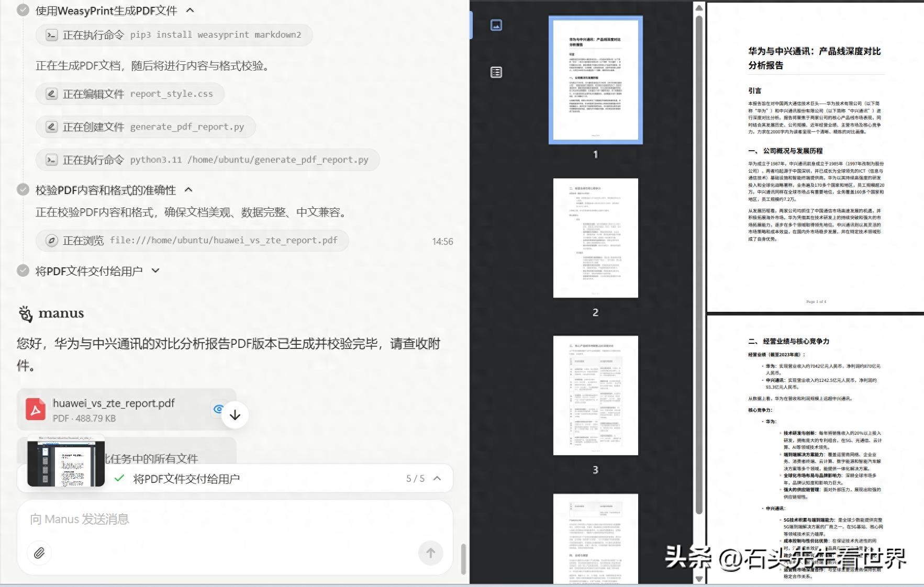Click green check in task progress bar
The height and width of the screenshot is (587, 924).
[x=119, y=478]
